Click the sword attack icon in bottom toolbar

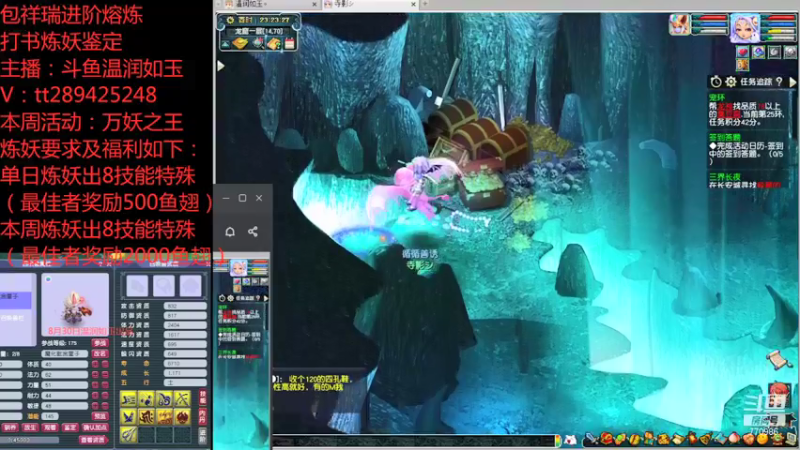tap(592, 438)
